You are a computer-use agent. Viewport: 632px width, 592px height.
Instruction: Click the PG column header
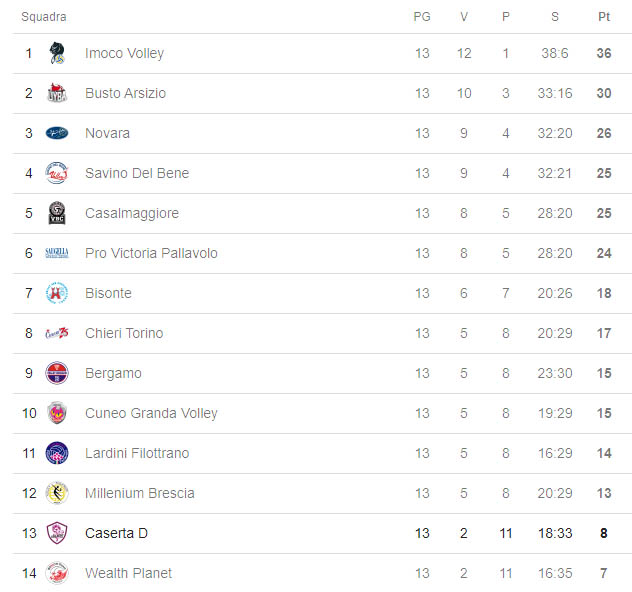coord(422,17)
